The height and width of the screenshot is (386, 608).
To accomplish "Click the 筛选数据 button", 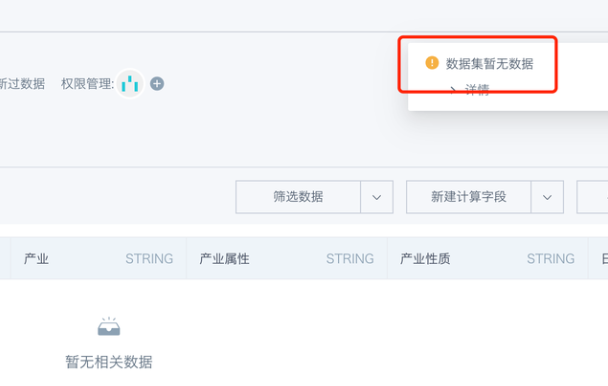I will tap(298, 197).
